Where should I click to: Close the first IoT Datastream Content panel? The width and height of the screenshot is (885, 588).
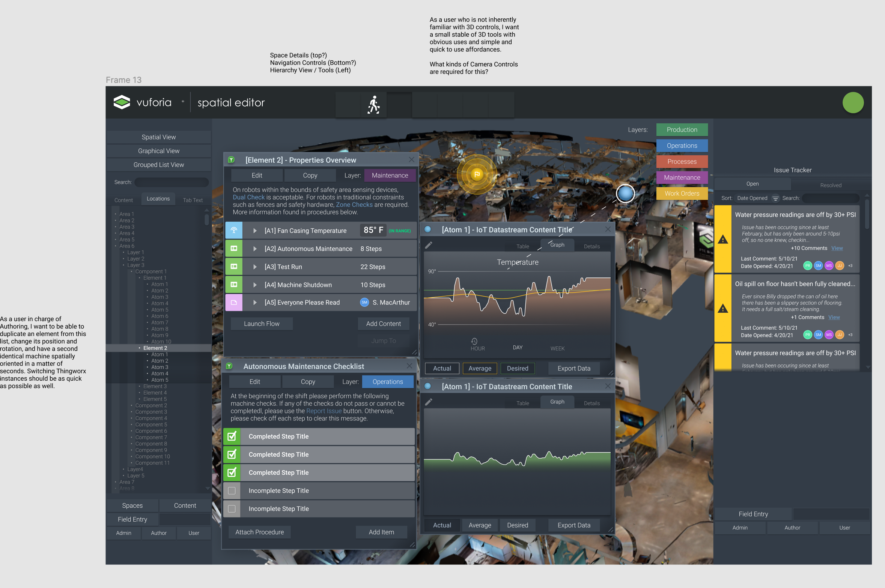pyautogui.click(x=608, y=229)
